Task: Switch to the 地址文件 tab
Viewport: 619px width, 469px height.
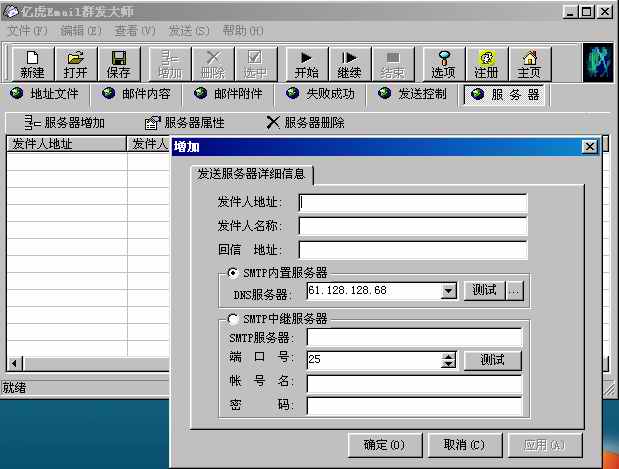Action: tap(45, 94)
